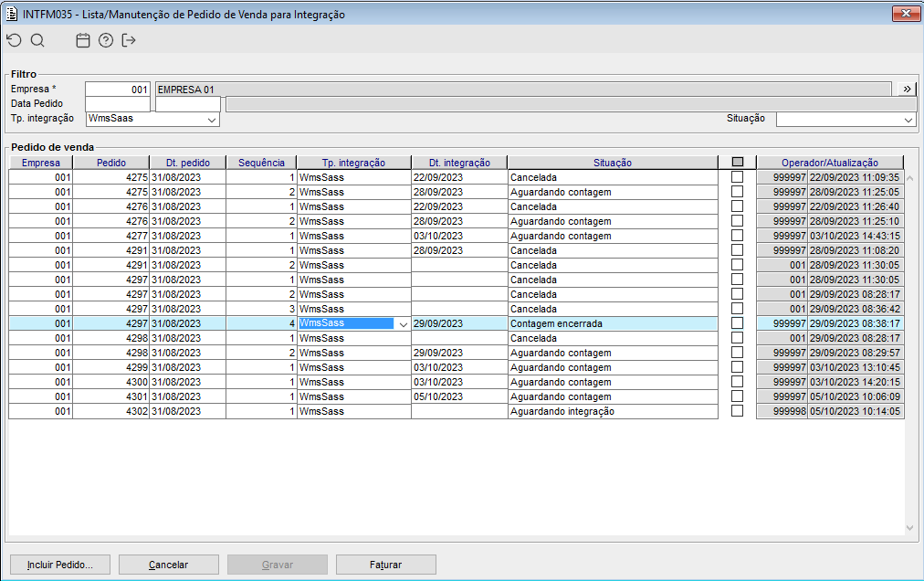This screenshot has height=581, width=924.
Task: Check the box for row updated 05/10/2023 10:06:09
Action: (x=737, y=396)
